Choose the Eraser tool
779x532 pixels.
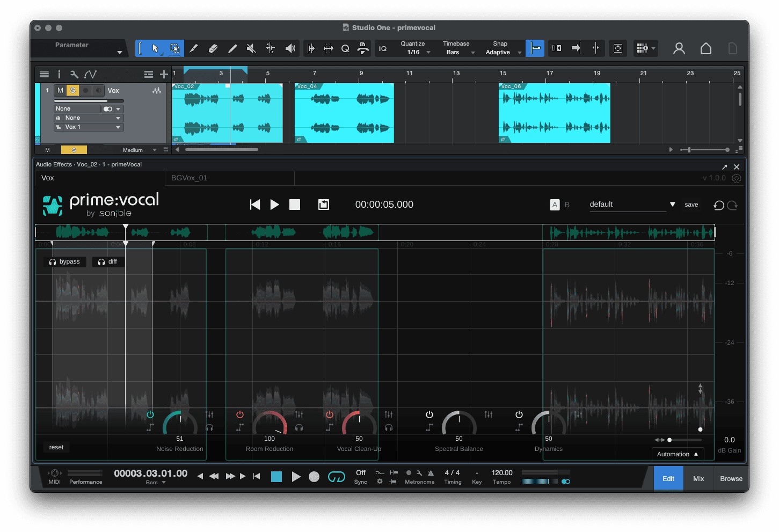tap(213, 48)
